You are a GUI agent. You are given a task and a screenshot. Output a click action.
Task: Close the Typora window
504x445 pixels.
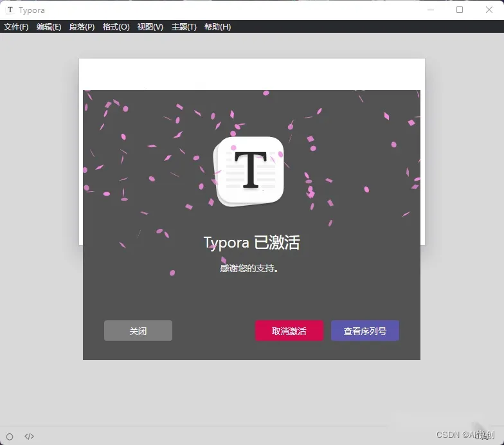[489, 10]
